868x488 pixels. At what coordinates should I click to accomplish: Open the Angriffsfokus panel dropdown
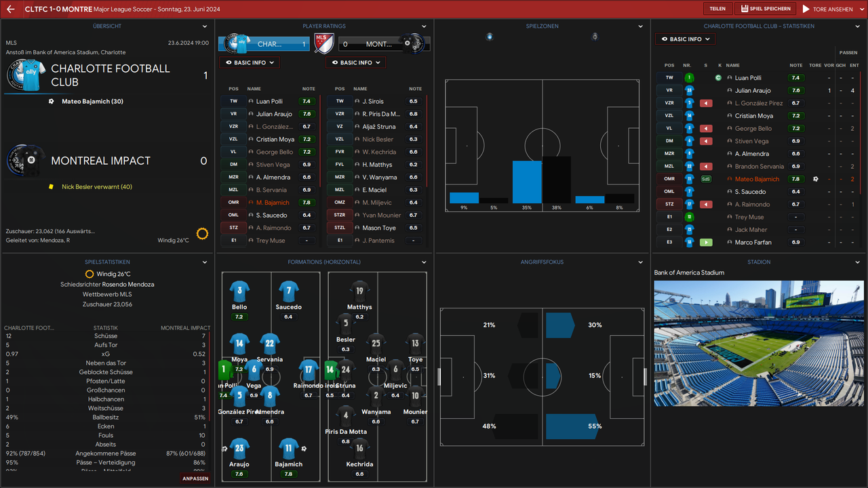pyautogui.click(x=641, y=262)
